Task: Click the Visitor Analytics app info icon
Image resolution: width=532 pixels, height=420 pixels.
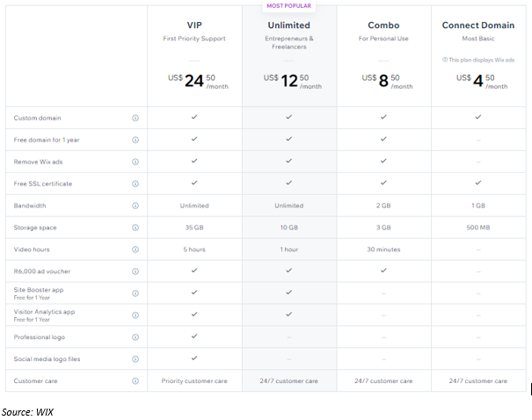Action: click(x=135, y=315)
